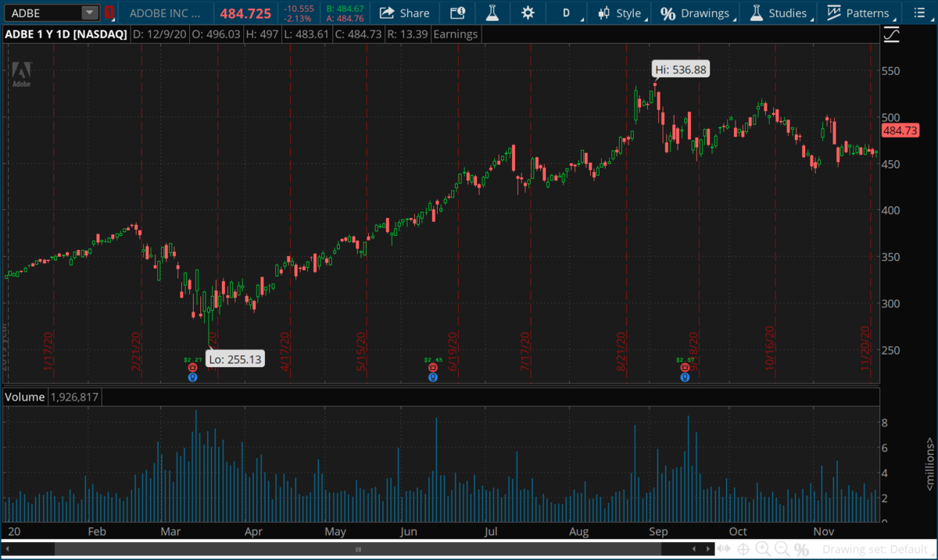938x560 pixels.
Task: Click the June blue lightbulb event icon
Action: coord(433,376)
